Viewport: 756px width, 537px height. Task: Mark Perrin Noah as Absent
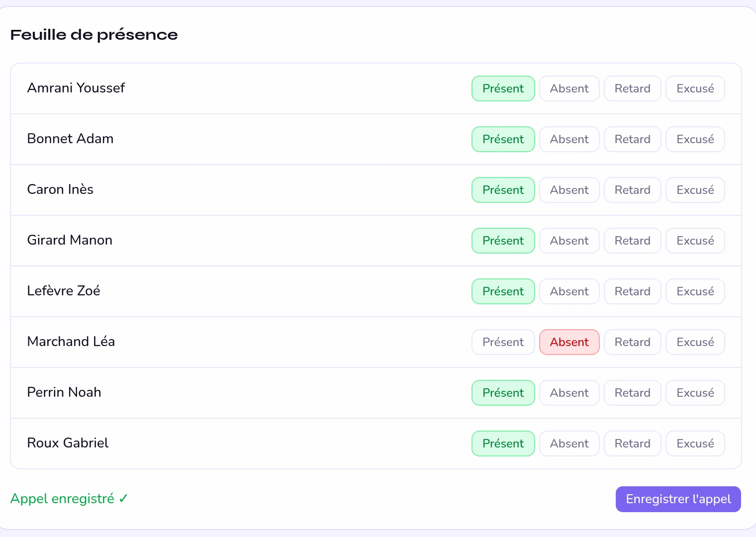tap(569, 393)
